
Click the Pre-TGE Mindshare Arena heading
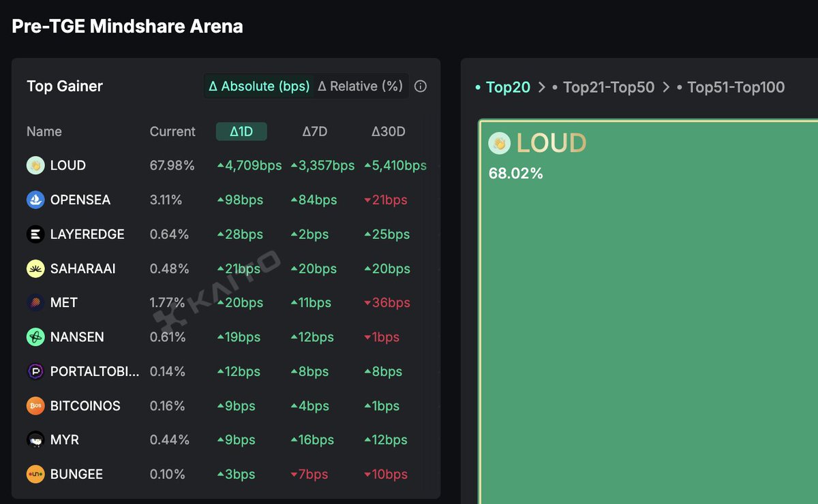point(127,27)
